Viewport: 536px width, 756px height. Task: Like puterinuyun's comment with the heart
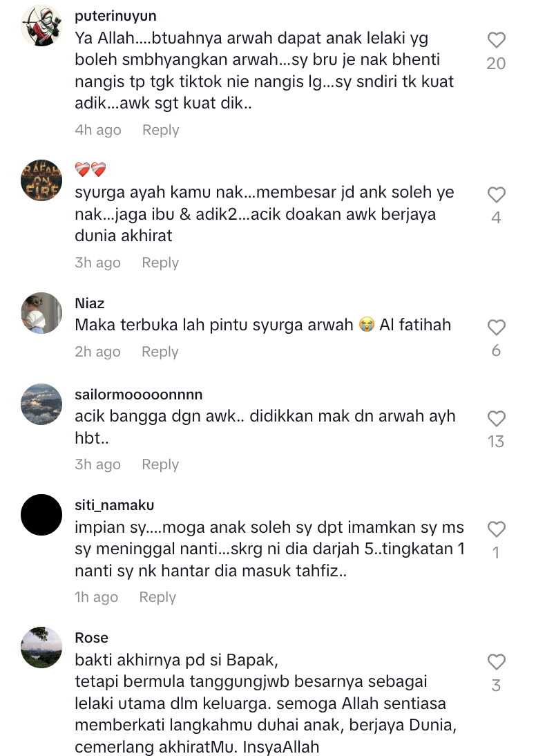pyautogui.click(x=496, y=40)
